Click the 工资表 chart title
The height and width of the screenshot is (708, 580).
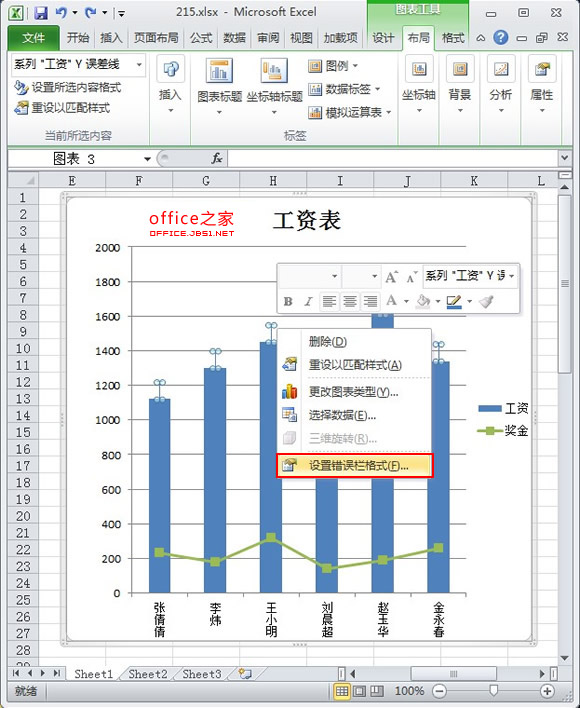point(306,221)
